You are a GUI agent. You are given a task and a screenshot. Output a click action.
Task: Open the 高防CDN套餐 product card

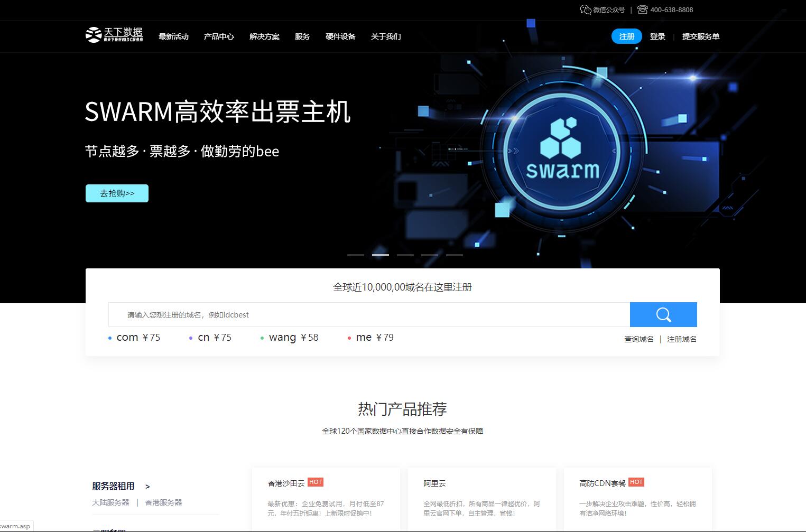click(638, 499)
